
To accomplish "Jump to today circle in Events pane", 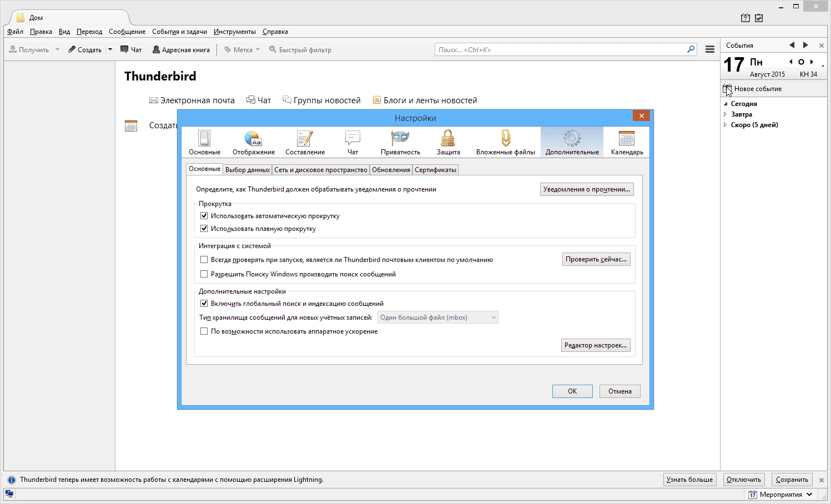I will (801, 62).
